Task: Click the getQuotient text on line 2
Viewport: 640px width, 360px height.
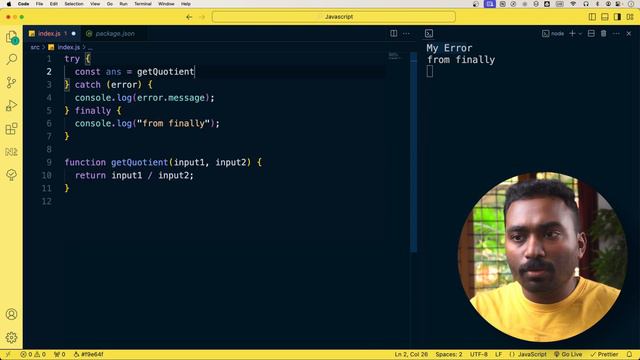Action: point(165,72)
